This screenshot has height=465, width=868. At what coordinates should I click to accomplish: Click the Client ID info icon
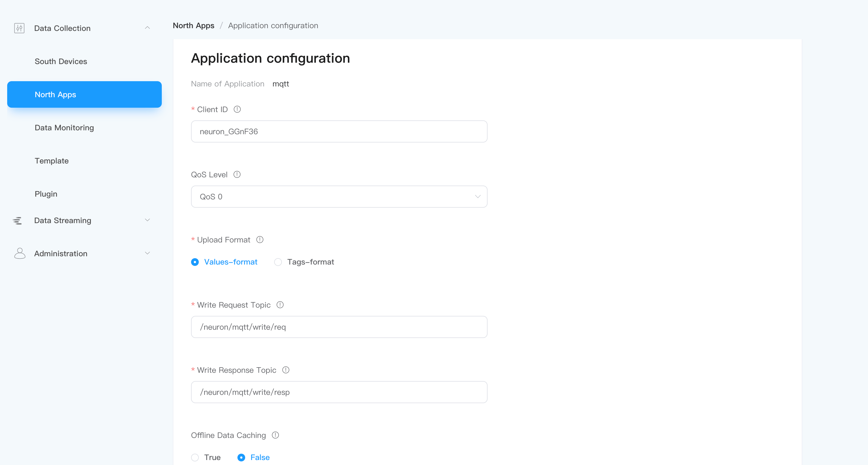237,109
